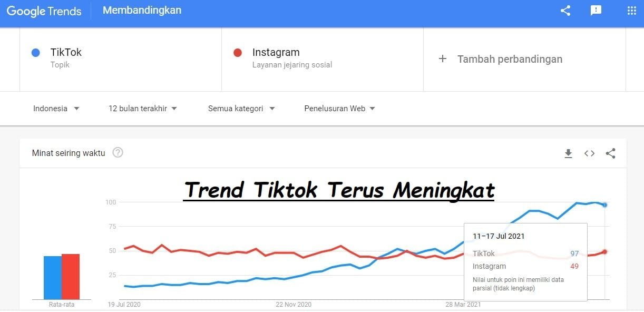
Task: Share the Minat seiring waktu chart
Action: click(610, 153)
